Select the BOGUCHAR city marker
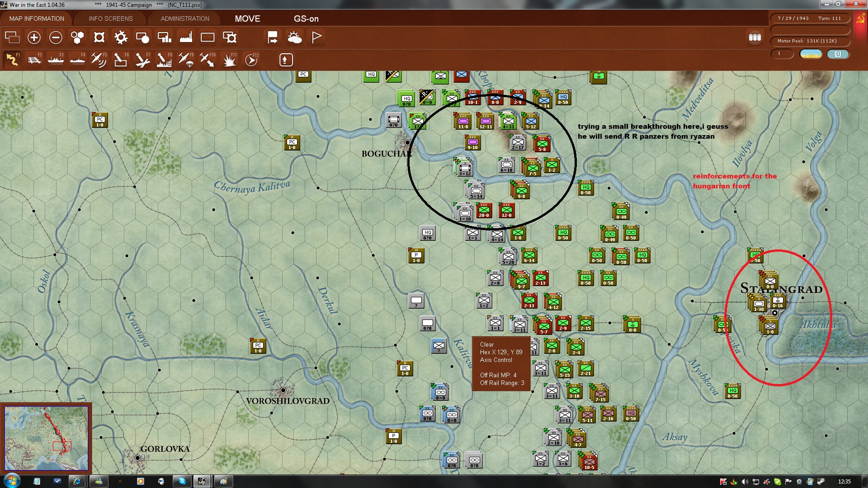The image size is (868, 488). (407, 142)
